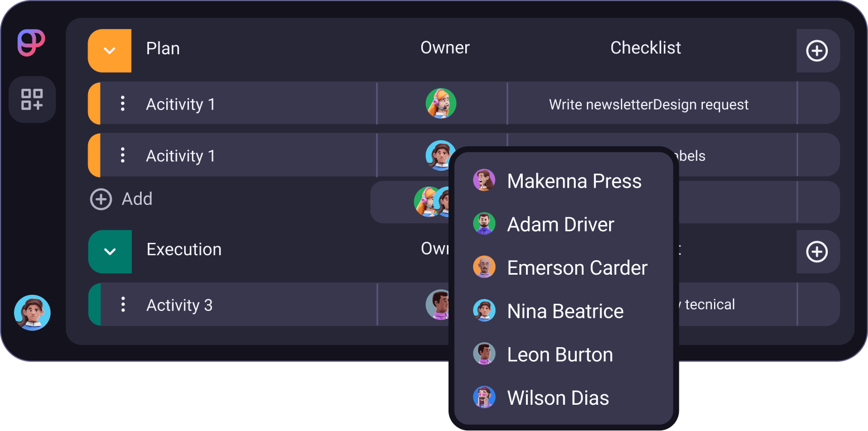Open the owner avatar of first Acitivity 1 row
The height and width of the screenshot is (431, 868).
click(x=441, y=104)
